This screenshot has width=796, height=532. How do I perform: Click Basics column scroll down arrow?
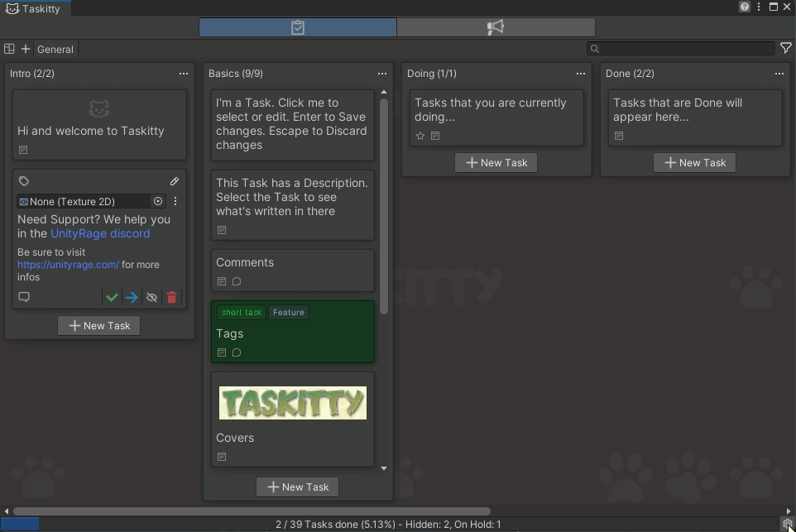coord(384,468)
